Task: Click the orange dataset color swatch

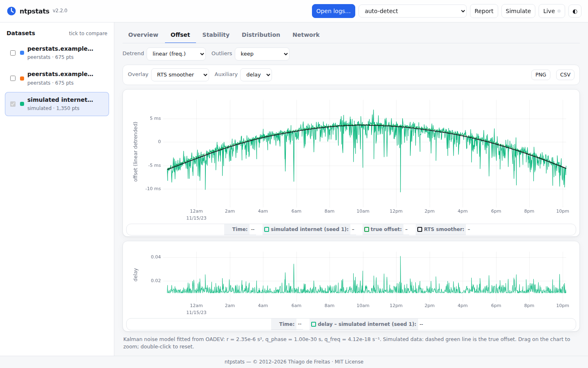Action: [22, 79]
